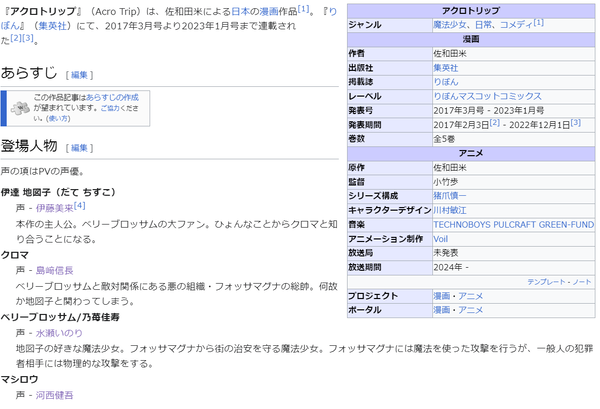The image size is (600, 409).
Task: Open the 漫画 link in intro sentence
Action: (x=269, y=11)
